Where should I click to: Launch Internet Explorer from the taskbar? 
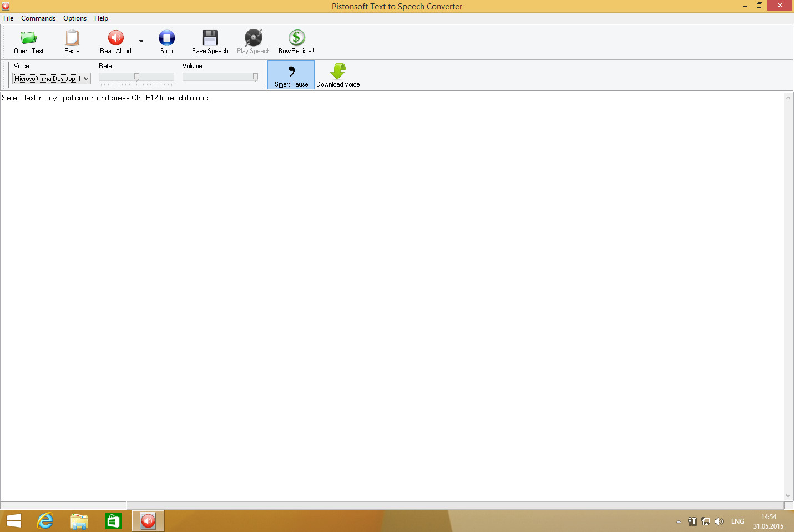(45, 521)
